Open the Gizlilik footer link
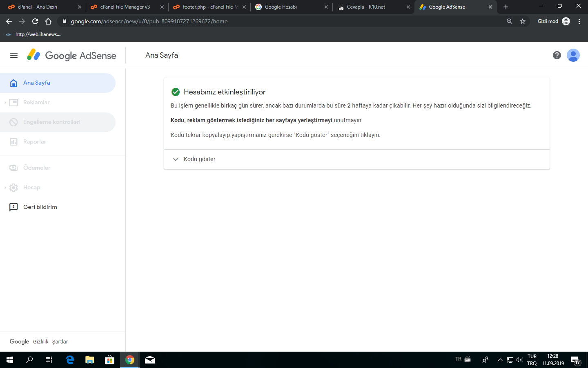 coord(41,342)
